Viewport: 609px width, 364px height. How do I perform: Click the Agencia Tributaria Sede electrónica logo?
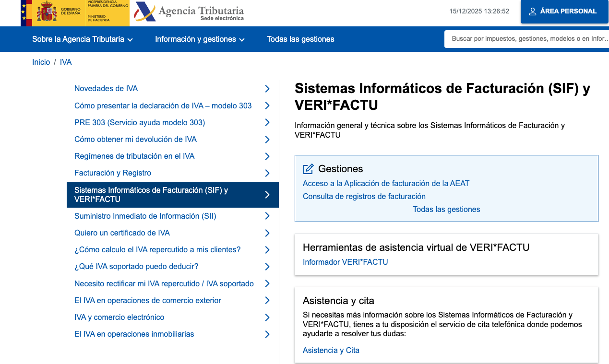point(189,12)
